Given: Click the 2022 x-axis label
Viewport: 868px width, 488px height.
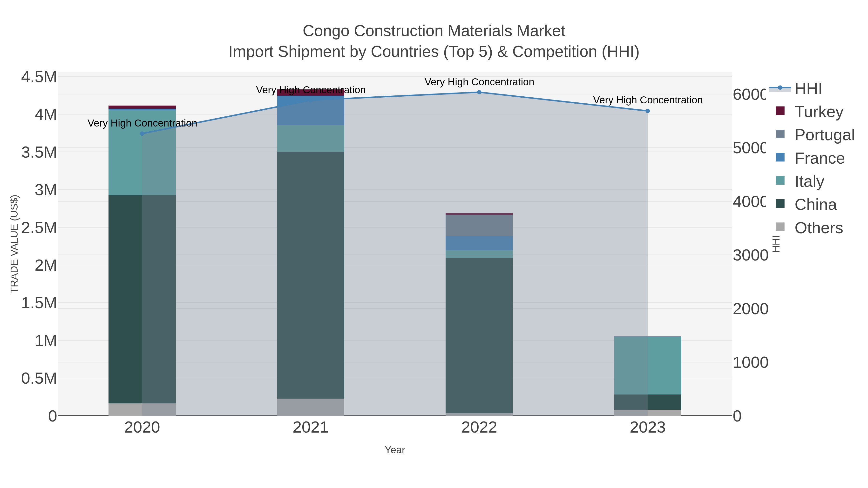Looking at the screenshot, I should point(479,428).
